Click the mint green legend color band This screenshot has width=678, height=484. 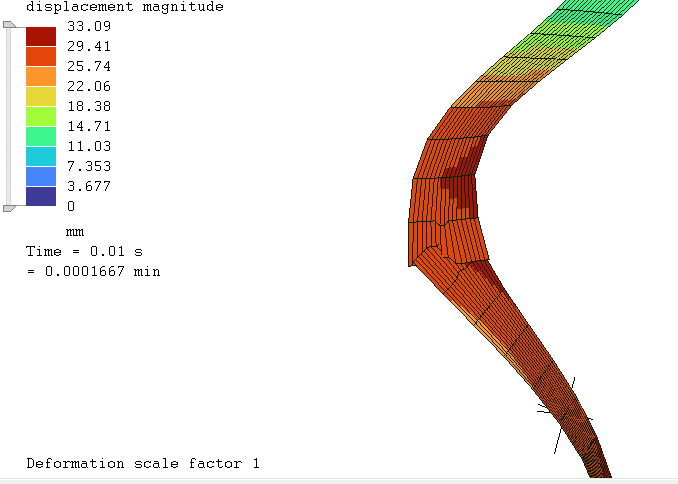click(x=41, y=137)
